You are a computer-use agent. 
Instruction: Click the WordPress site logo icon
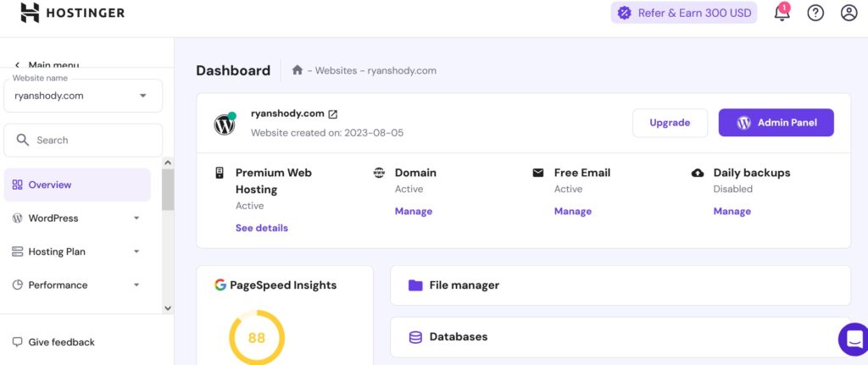(x=225, y=124)
